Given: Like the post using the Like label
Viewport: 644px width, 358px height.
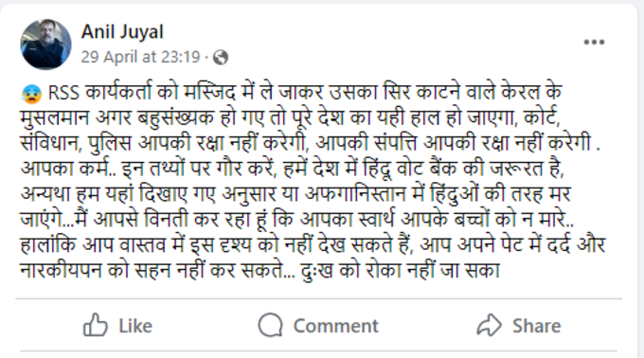Looking at the screenshot, I should [135, 326].
